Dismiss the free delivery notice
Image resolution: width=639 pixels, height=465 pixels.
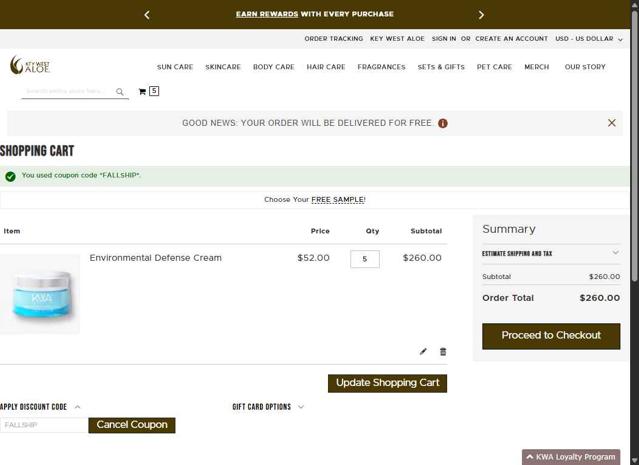611,123
